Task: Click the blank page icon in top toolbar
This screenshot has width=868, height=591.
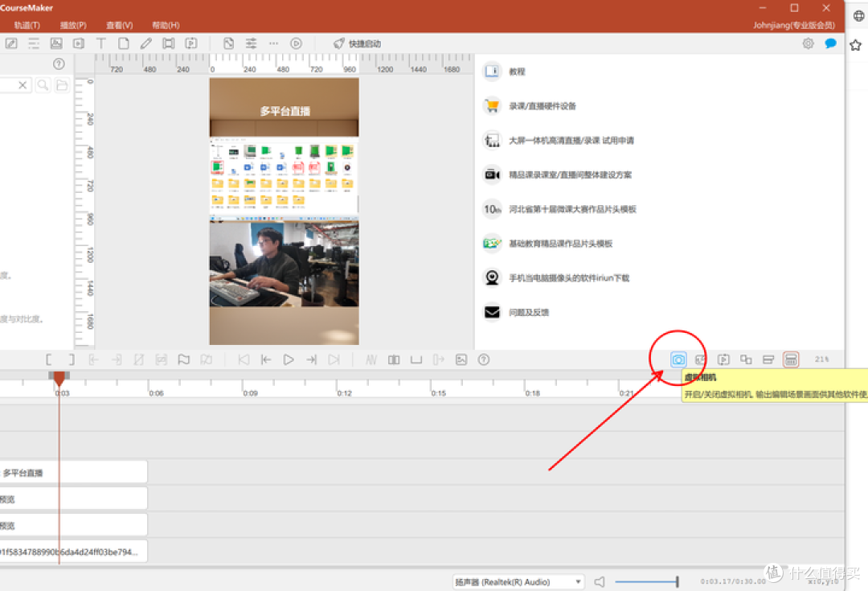Action: click(x=124, y=43)
